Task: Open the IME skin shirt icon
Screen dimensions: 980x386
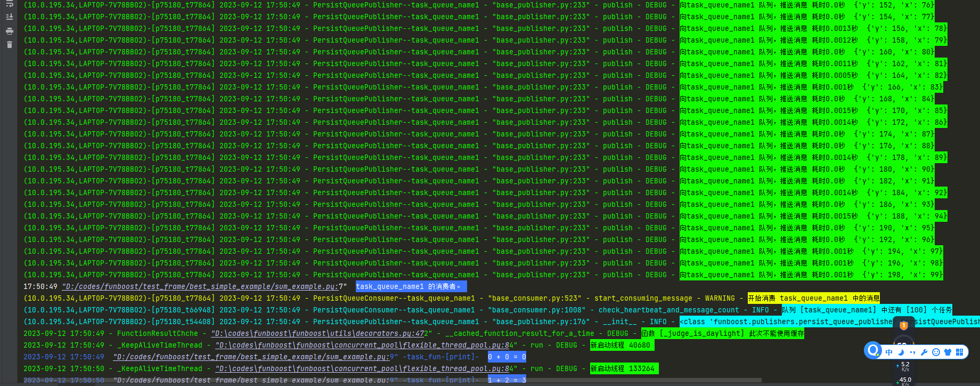Action: [x=948, y=352]
